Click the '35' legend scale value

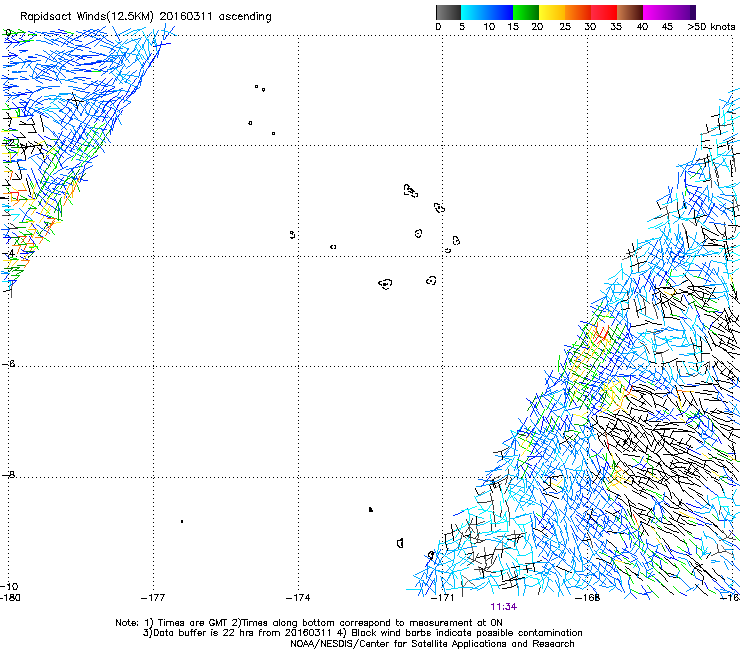[616, 27]
